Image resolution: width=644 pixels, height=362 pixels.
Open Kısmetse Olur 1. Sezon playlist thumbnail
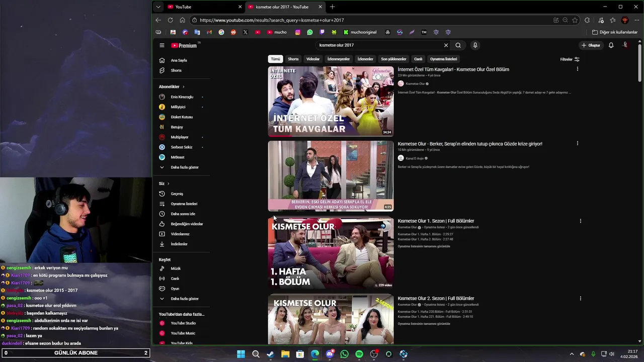click(331, 253)
